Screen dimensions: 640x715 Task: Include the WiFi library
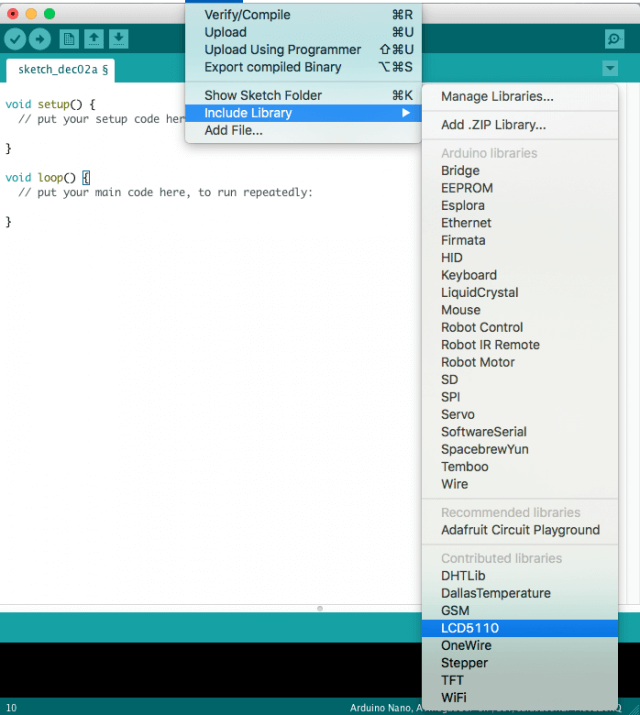point(520,698)
